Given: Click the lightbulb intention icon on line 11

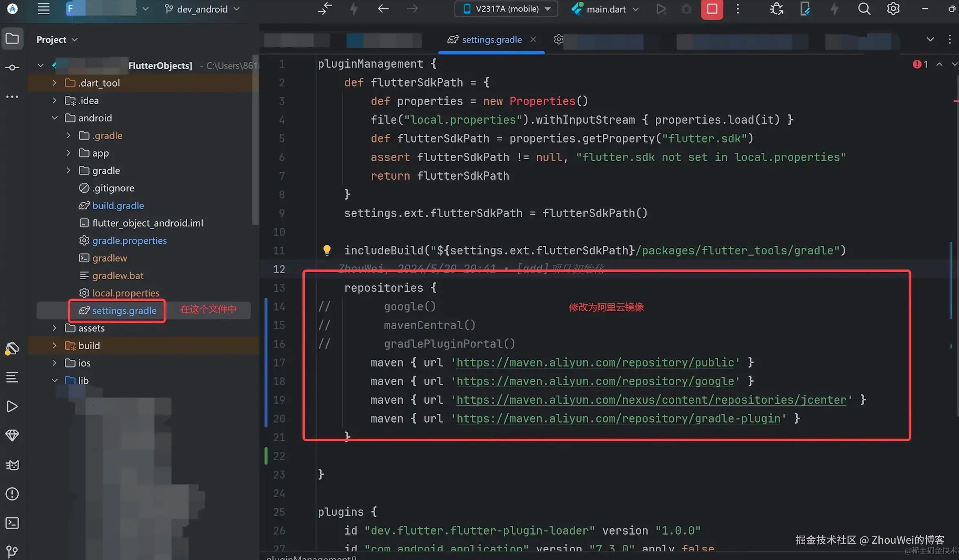Looking at the screenshot, I should tap(326, 250).
